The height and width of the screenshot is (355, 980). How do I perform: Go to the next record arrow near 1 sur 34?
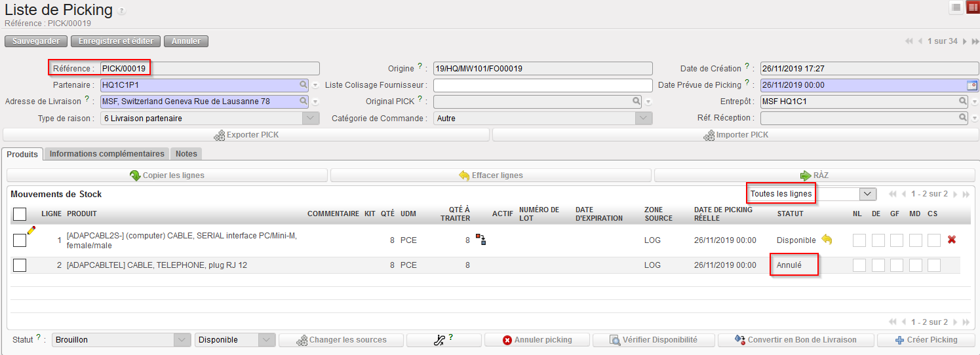(964, 41)
